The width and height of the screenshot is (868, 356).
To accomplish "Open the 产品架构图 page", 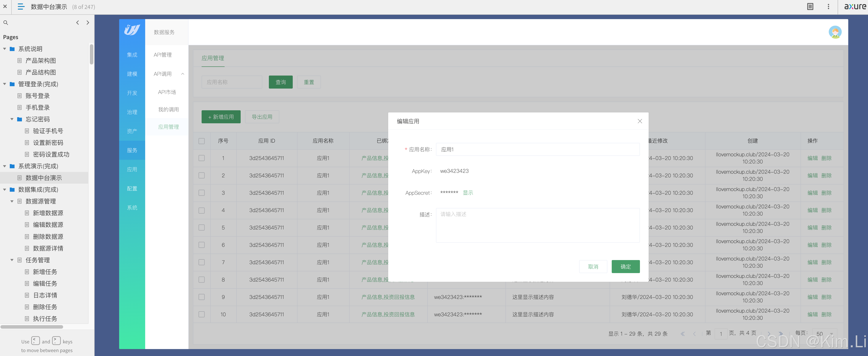I will click(x=40, y=61).
